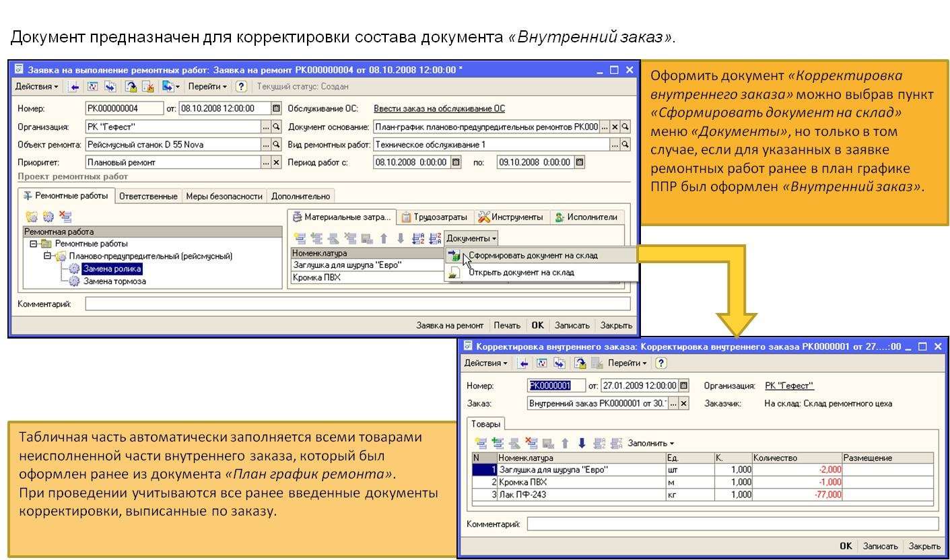This screenshot has width=950, height=560.
Task: Switch to Дополнительно tab
Action: pos(300,197)
